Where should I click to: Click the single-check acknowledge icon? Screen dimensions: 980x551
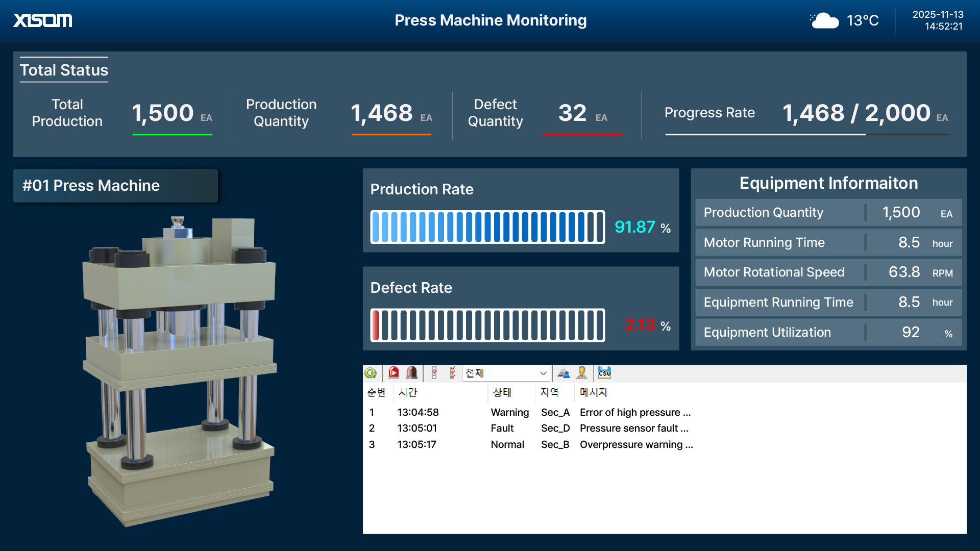(x=434, y=373)
